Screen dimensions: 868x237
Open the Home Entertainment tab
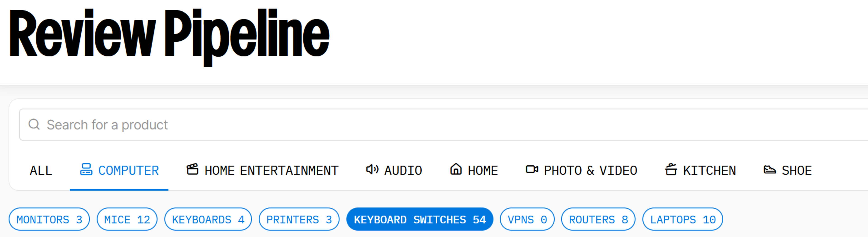(271, 171)
